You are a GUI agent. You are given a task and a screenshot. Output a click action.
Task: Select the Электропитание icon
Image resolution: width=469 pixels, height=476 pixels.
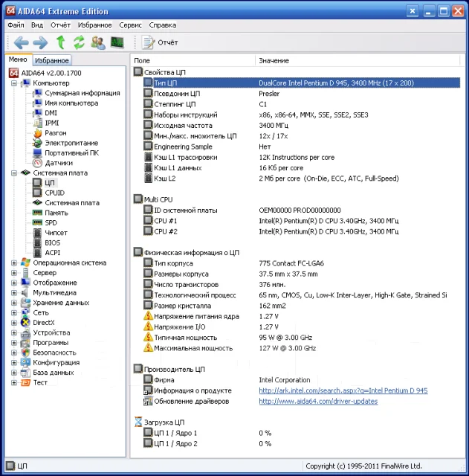(38, 143)
